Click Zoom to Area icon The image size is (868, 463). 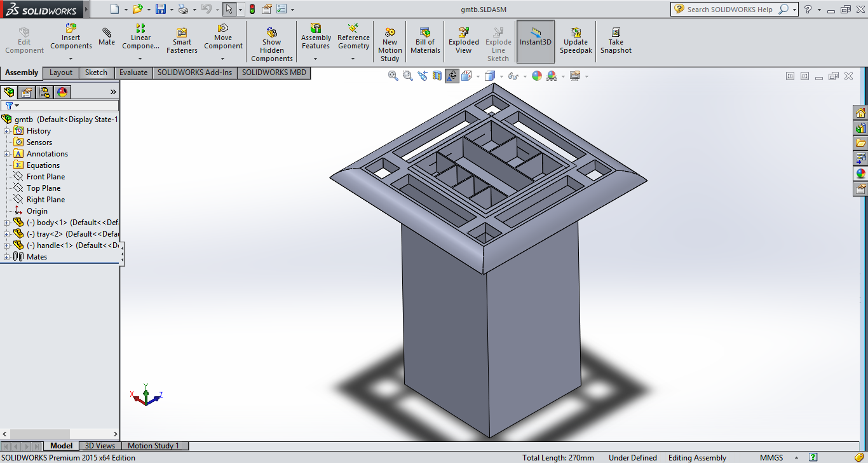(407, 76)
